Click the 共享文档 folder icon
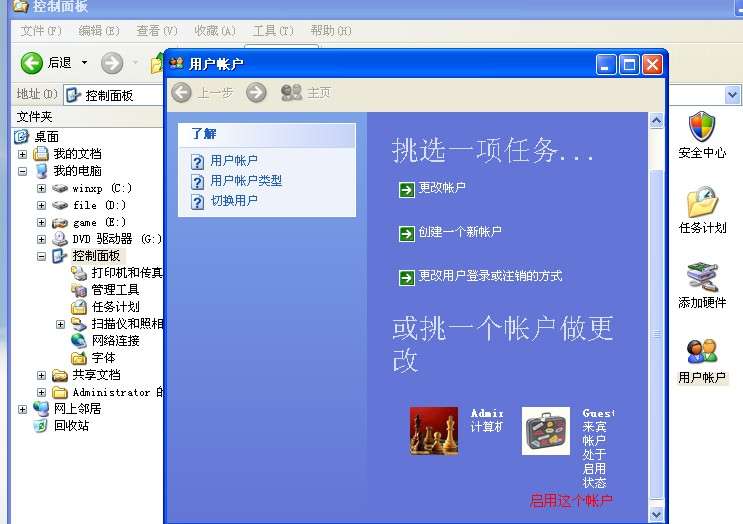The image size is (743, 524). pyautogui.click(x=60, y=375)
